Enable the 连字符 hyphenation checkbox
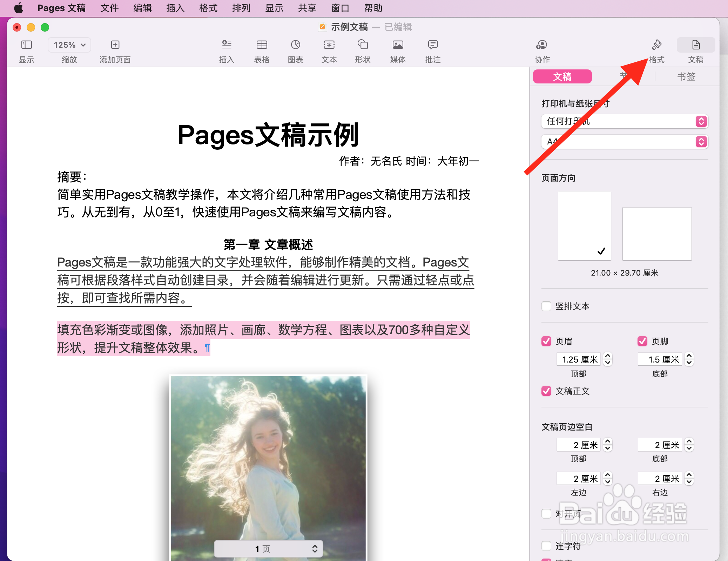728x561 pixels. coord(546,546)
